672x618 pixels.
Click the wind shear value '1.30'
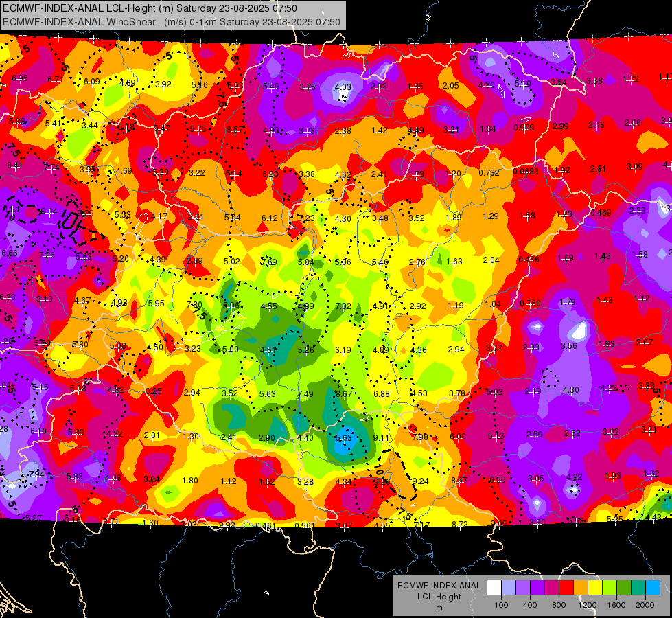pyautogui.click(x=191, y=436)
